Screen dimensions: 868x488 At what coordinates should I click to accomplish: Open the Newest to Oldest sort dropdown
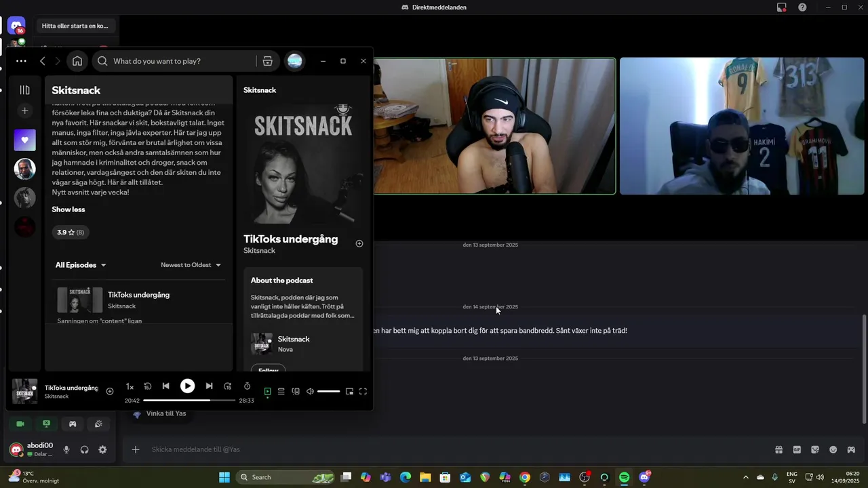pos(191,265)
